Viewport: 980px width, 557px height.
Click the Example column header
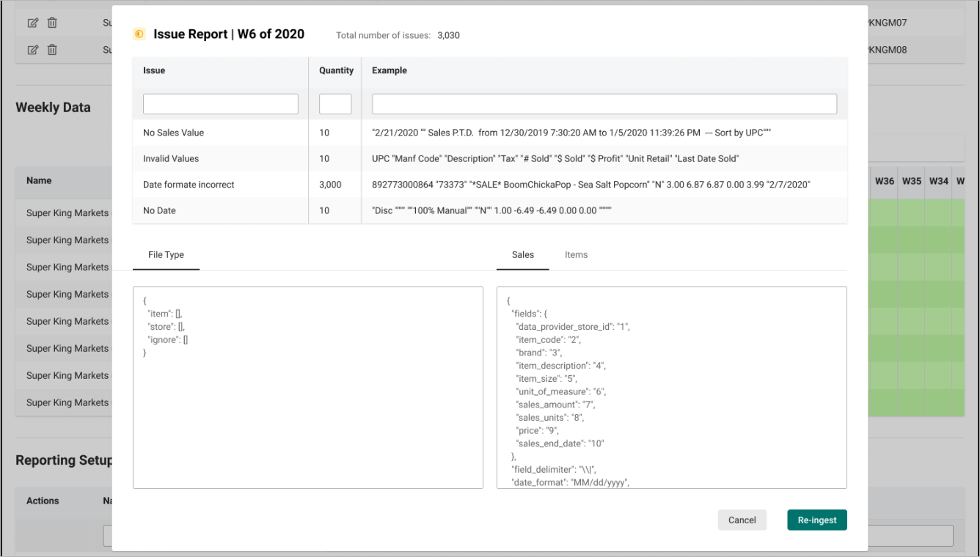point(390,70)
